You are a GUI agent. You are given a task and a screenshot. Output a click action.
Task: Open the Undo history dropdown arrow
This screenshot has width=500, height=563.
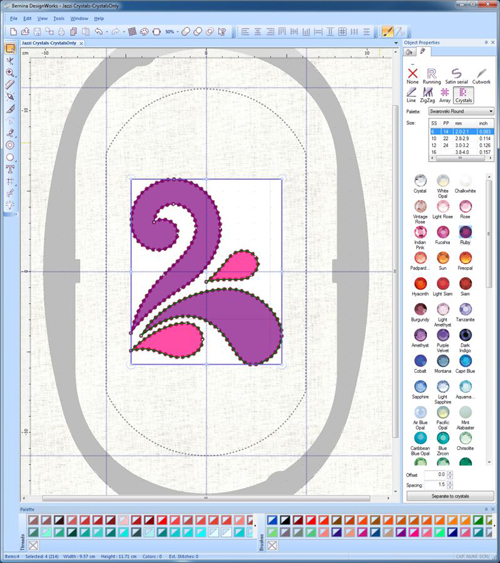point(107,32)
